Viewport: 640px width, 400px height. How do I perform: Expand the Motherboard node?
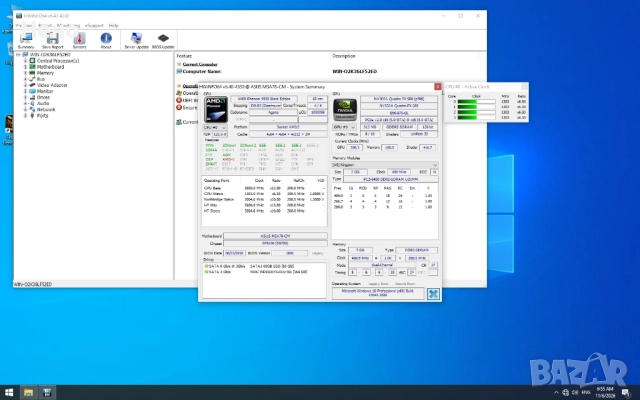pyautogui.click(x=25, y=67)
